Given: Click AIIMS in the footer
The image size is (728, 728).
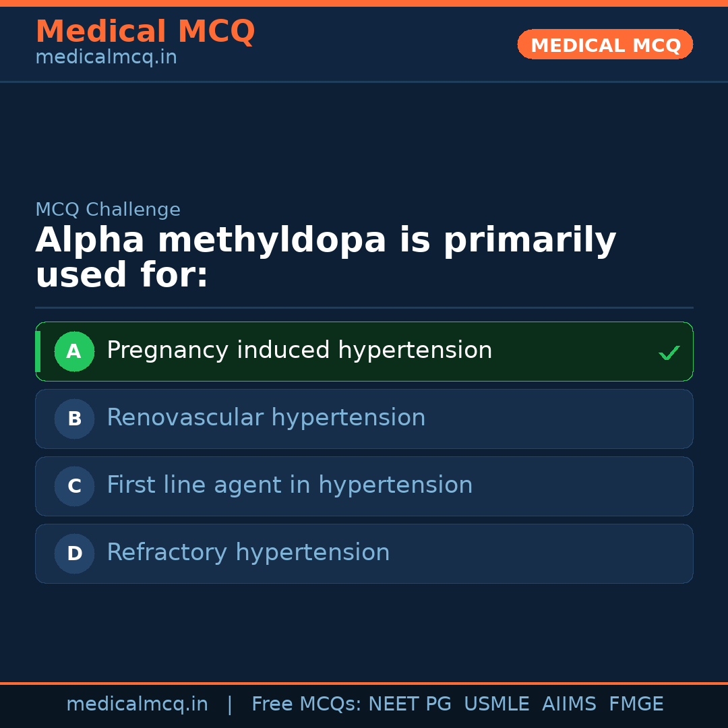Looking at the screenshot, I should point(569,704).
